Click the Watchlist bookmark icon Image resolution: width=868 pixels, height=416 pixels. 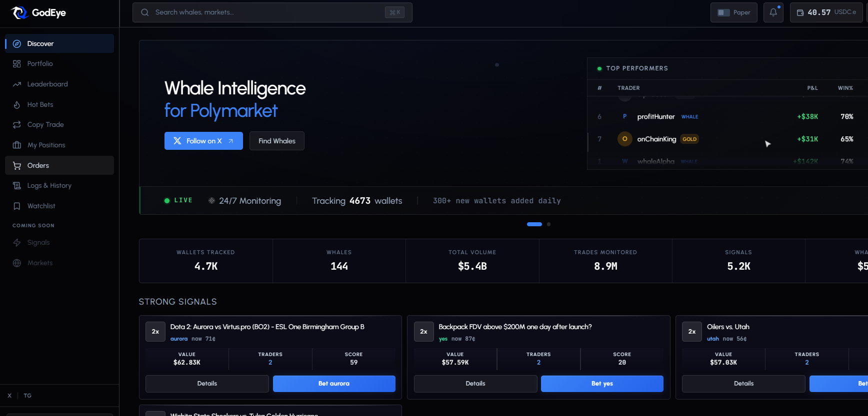tap(17, 206)
